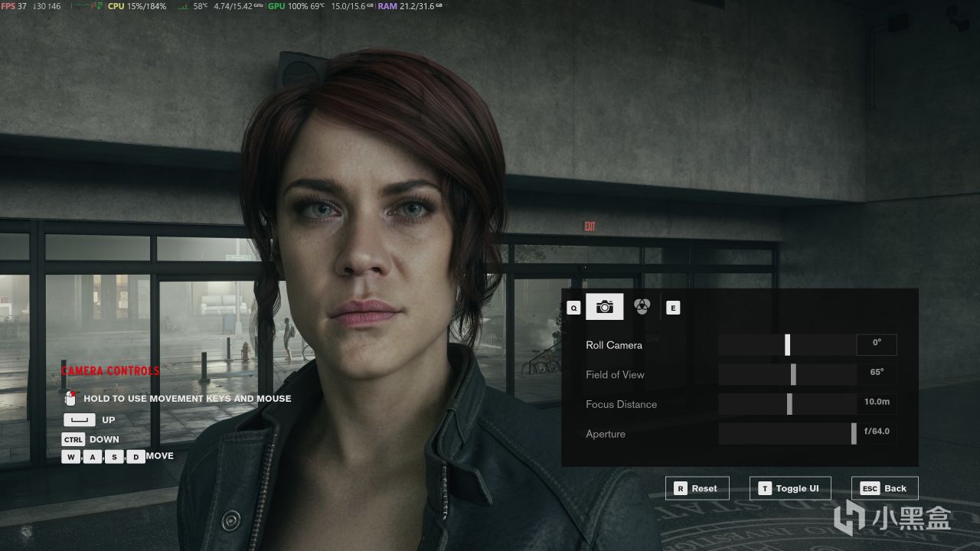This screenshot has width=980, height=551.
Task: Select the Focus Distance setting label
Action: pyautogui.click(x=621, y=404)
